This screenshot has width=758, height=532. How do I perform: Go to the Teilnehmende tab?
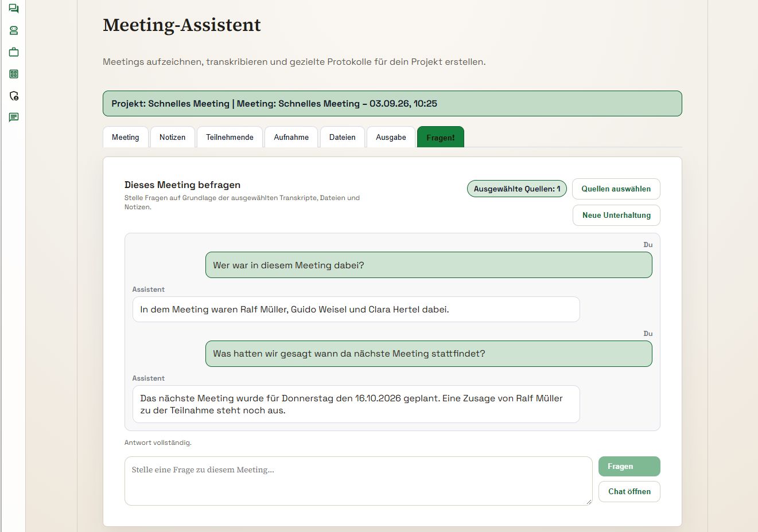pos(230,137)
